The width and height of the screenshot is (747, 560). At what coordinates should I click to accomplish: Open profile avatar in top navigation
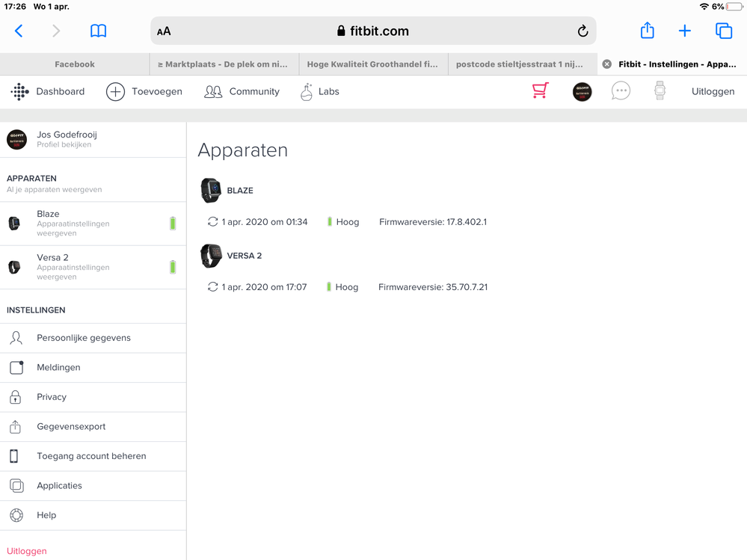coord(582,91)
